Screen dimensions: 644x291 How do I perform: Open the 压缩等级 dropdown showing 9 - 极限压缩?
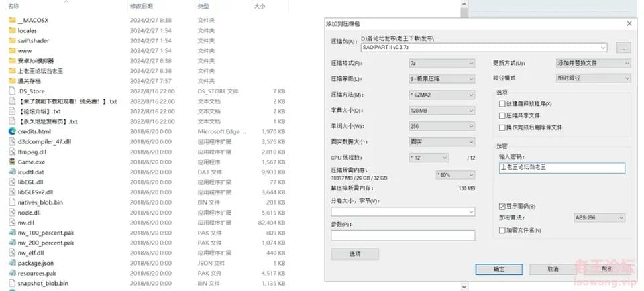point(442,79)
